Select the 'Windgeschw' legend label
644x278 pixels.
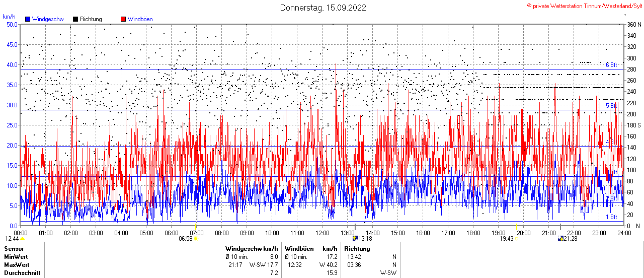(47, 19)
